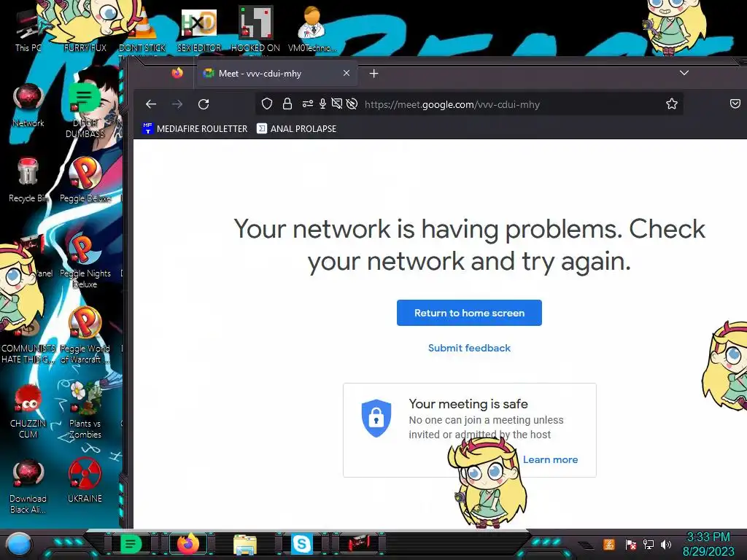747x560 pixels.
Task: Open the network status tray icon
Action: [x=649, y=544]
